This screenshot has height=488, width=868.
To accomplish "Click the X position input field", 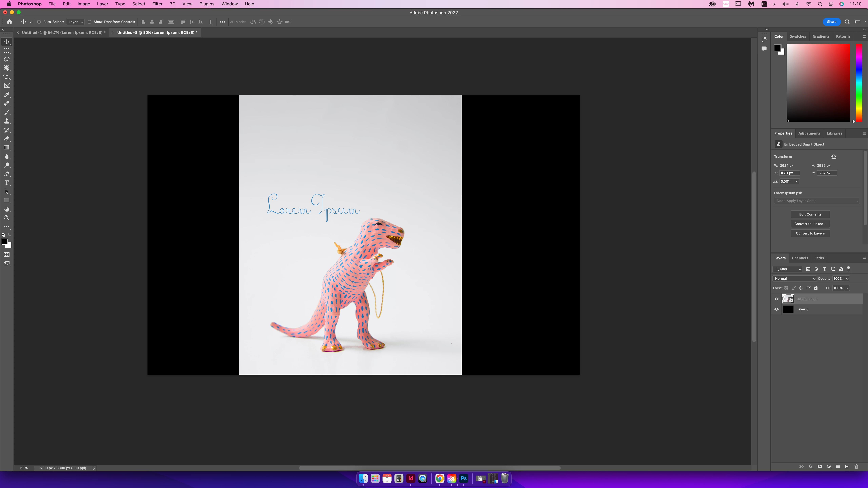I will 789,173.
